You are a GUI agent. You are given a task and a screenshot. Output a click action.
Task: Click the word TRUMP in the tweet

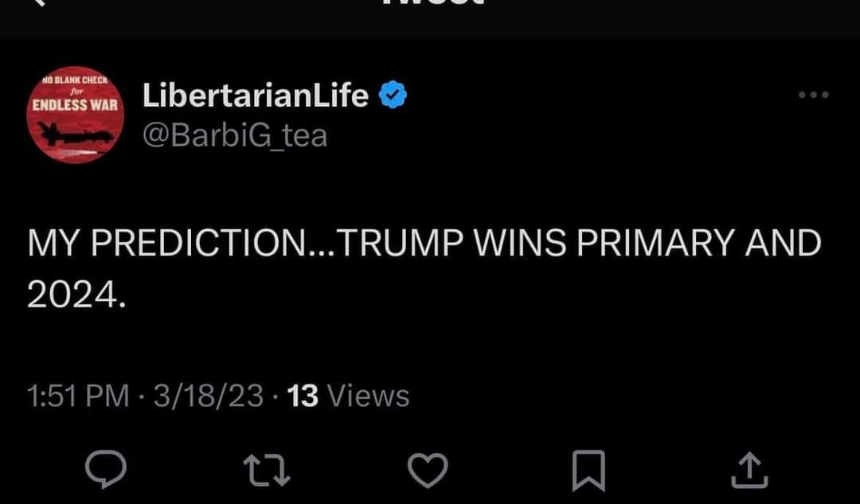[401, 244]
